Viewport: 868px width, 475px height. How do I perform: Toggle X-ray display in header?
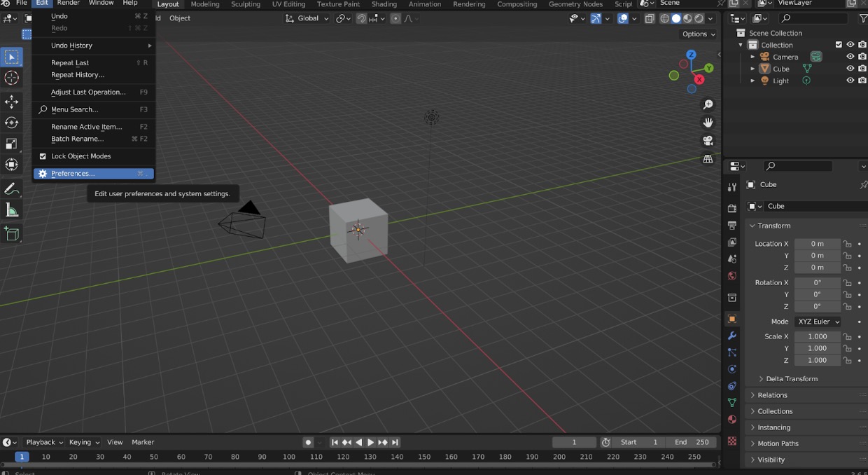650,18
